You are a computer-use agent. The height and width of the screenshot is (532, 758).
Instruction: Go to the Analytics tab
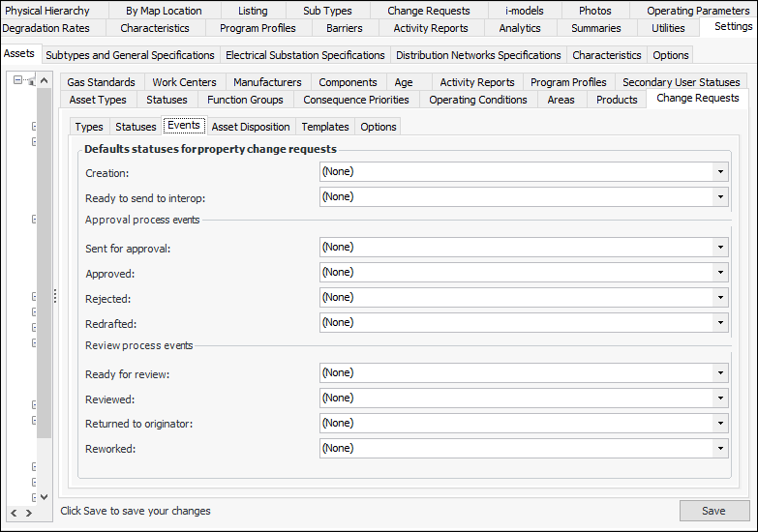[520, 28]
